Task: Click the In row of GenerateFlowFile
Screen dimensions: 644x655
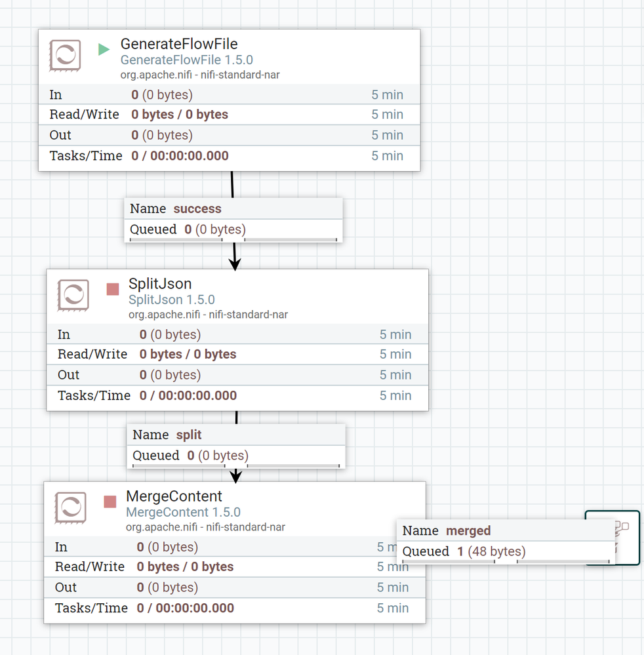Action: pos(229,94)
